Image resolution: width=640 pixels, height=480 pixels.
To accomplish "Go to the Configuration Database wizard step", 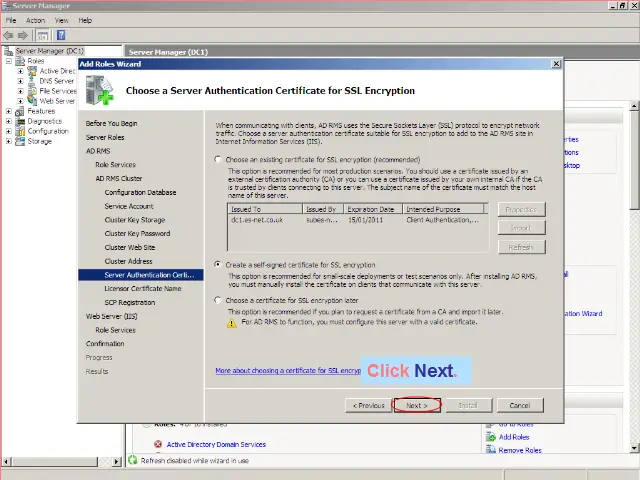I will (140, 192).
